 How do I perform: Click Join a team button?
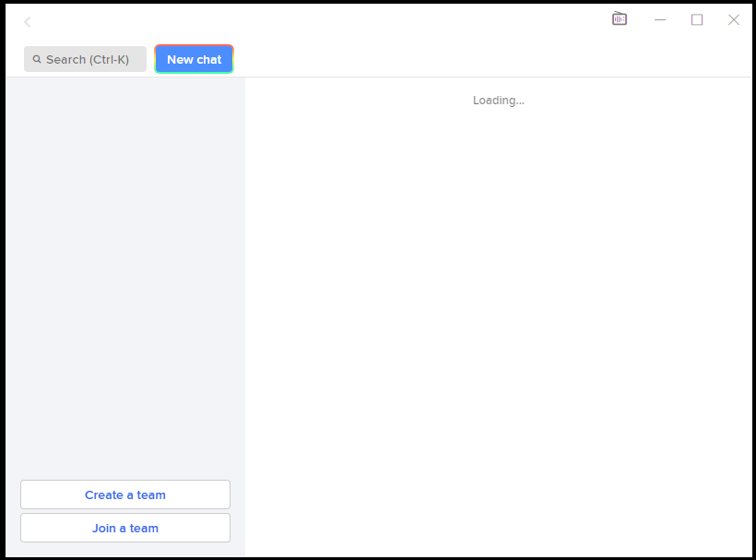pyautogui.click(x=125, y=528)
